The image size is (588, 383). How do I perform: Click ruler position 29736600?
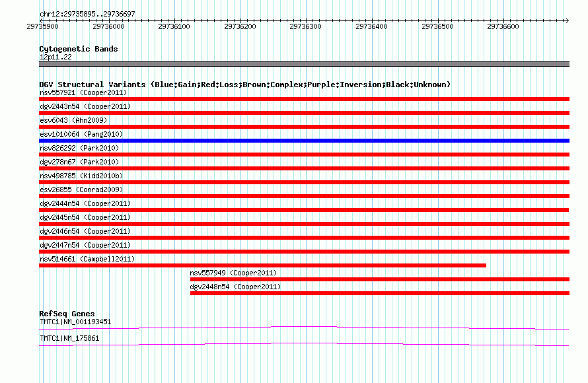pos(503,26)
